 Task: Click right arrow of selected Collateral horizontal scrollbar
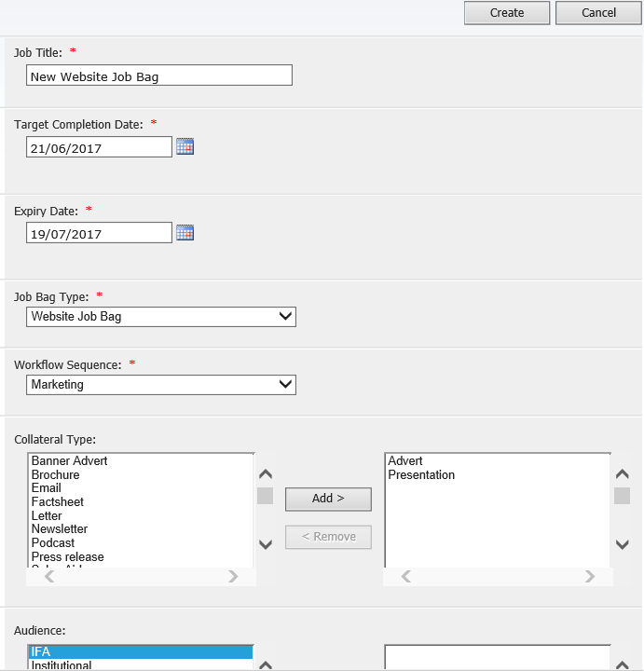(590, 577)
